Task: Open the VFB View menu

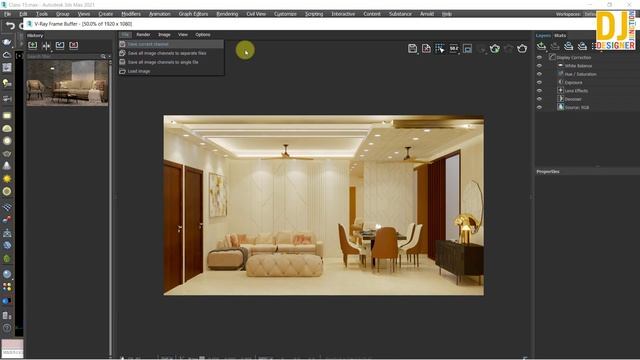Action: [x=182, y=35]
